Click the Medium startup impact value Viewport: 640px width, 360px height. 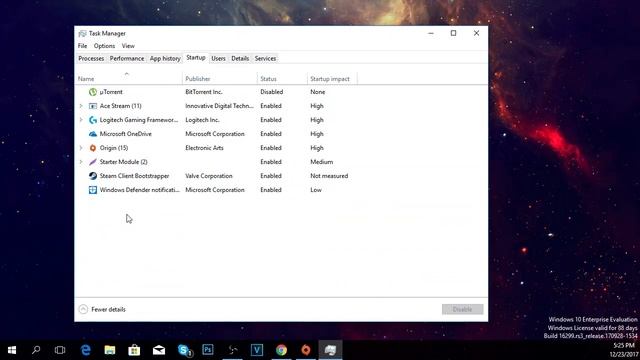click(x=322, y=162)
